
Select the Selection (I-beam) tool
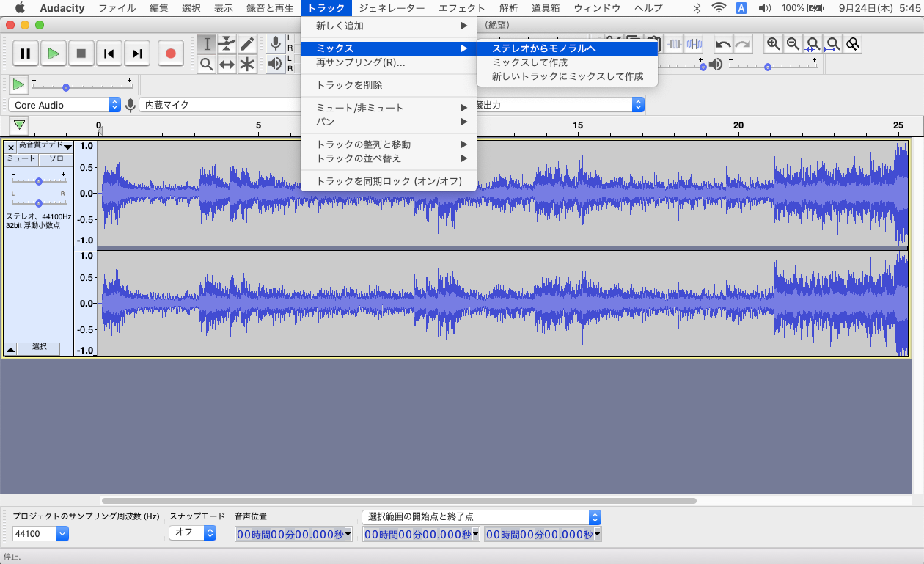tap(207, 44)
